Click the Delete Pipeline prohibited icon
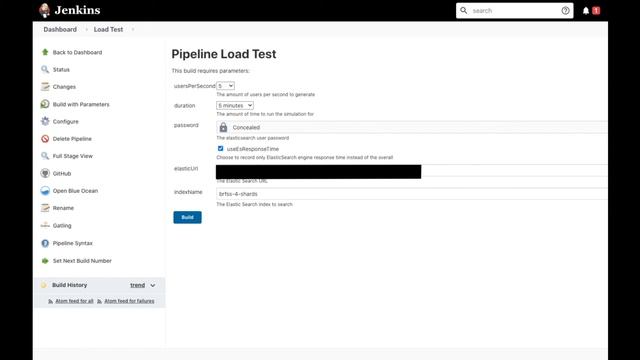Image resolution: width=640 pixels, height=360 pixels. pos(45,139)
